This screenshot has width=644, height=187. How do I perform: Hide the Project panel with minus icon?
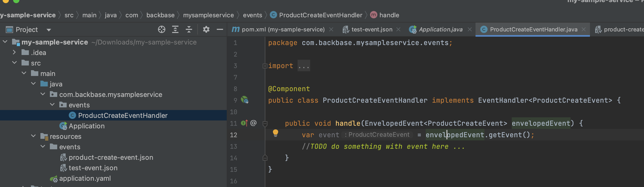[220, 29]
